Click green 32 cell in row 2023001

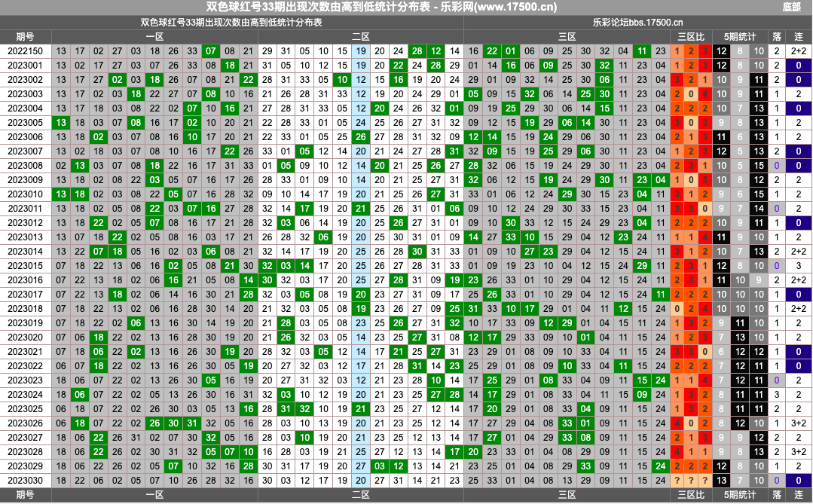[x=604, y=66]
